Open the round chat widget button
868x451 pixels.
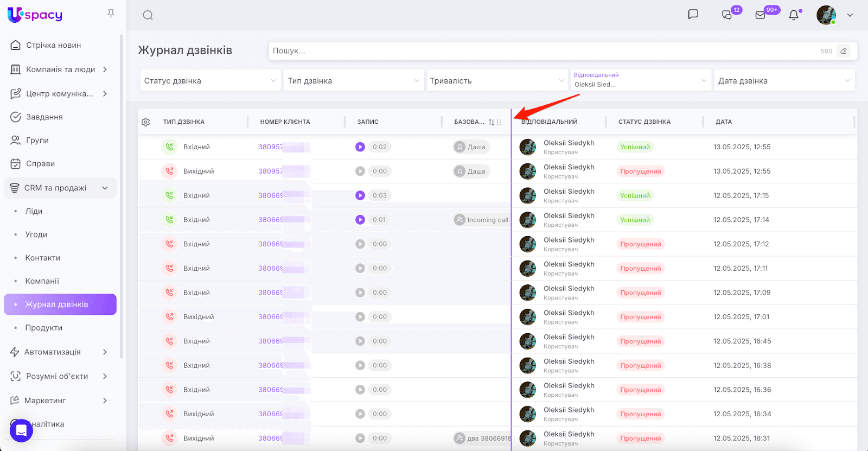click(21, 430)
